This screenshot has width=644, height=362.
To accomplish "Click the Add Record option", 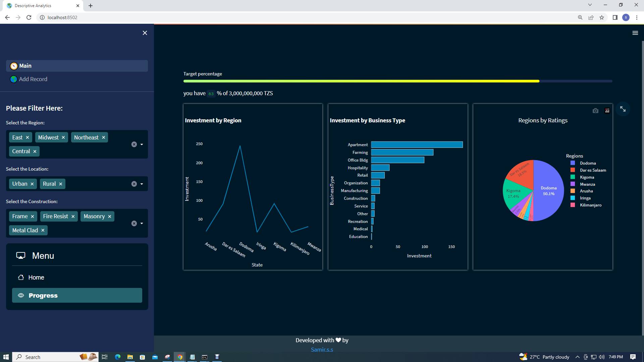I will (x=33, y=79).
